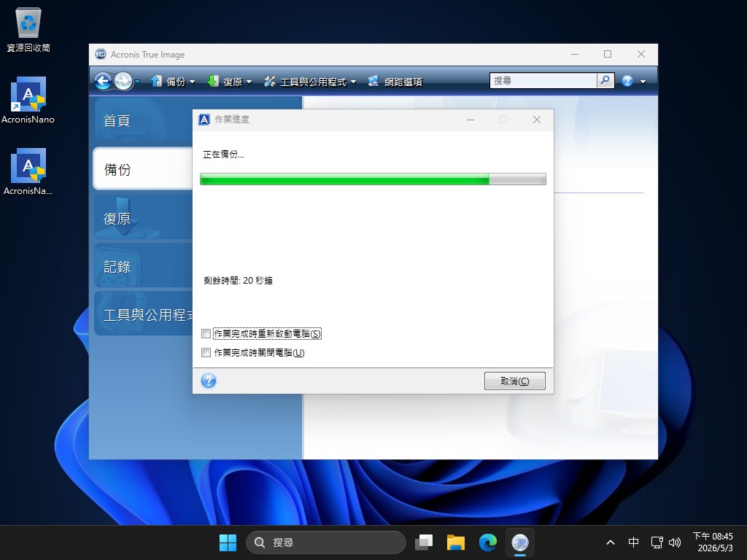The height and width of the screenshot is (560, 747).
Task: Click the Acronis True Image title bar icon
Action: click(x=101, y=54)
